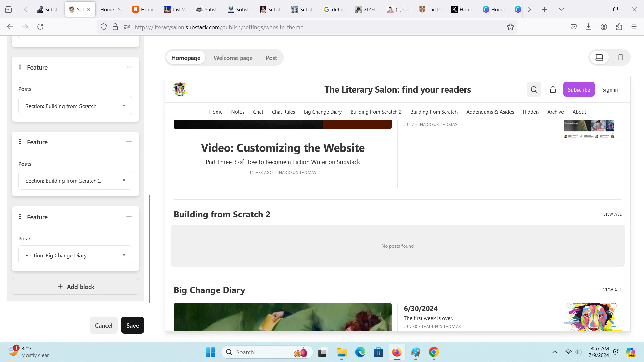Open options menu for Big Change Diary feature
Viewport: 644px width, 362px height.
point(129,217)
